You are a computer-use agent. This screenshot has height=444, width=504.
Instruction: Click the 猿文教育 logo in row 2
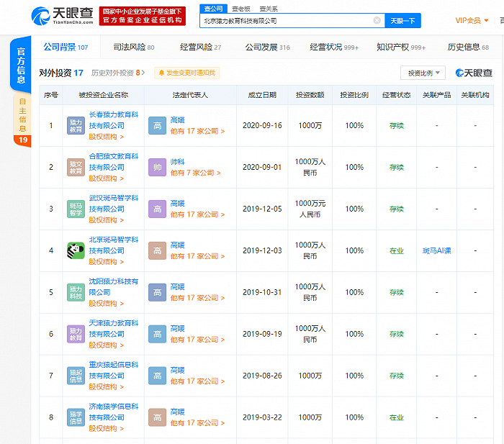[76, 167]
